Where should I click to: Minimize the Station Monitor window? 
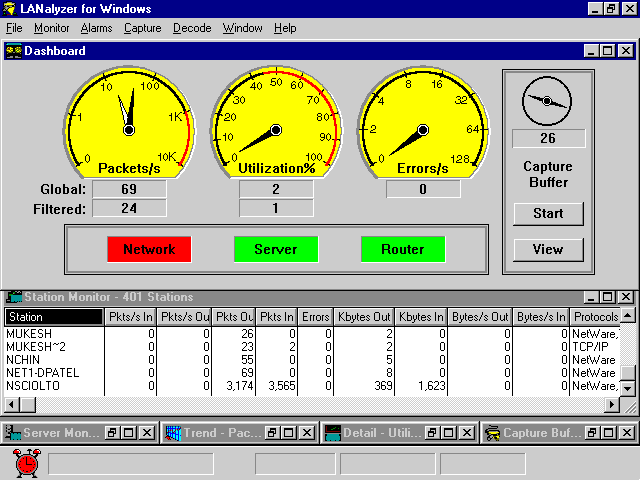click(x=591, y=297)
